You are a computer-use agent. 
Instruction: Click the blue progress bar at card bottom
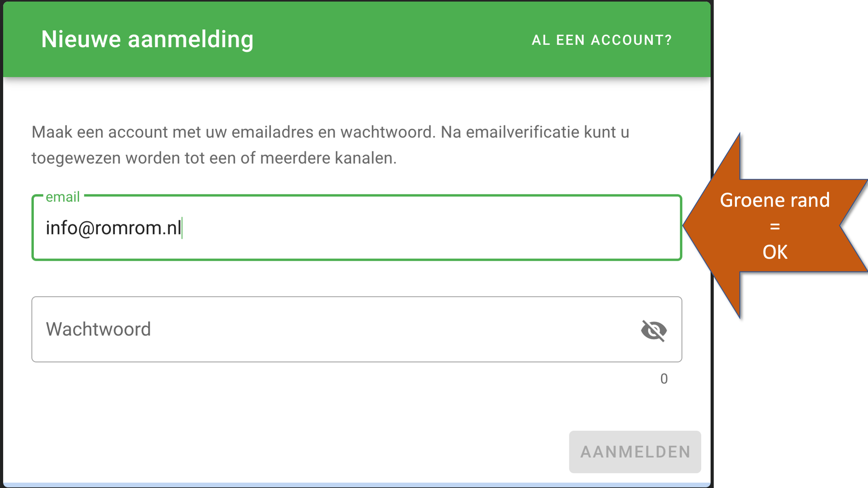coord(357,485)
